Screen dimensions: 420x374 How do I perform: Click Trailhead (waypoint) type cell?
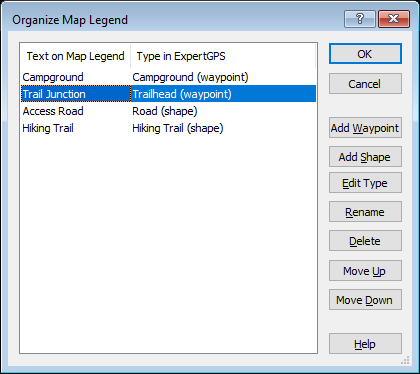click(x=182, y=94)
